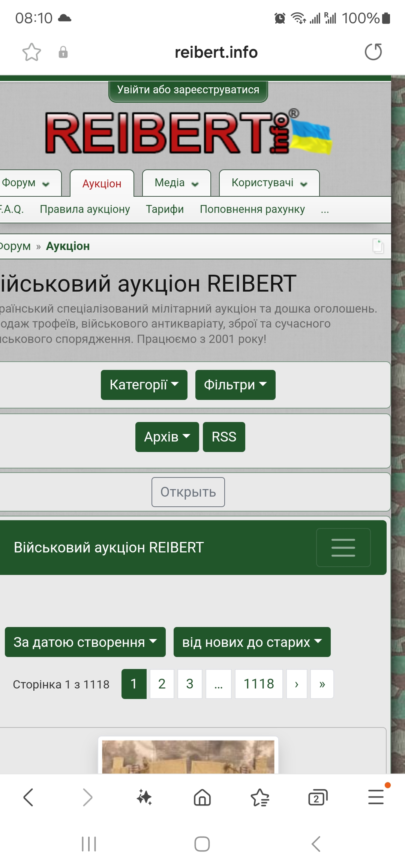The height and width of the screenshot is (868, 405).
Task: Open the hamburger menu in auction navbar
Action: tap(343, 548)
